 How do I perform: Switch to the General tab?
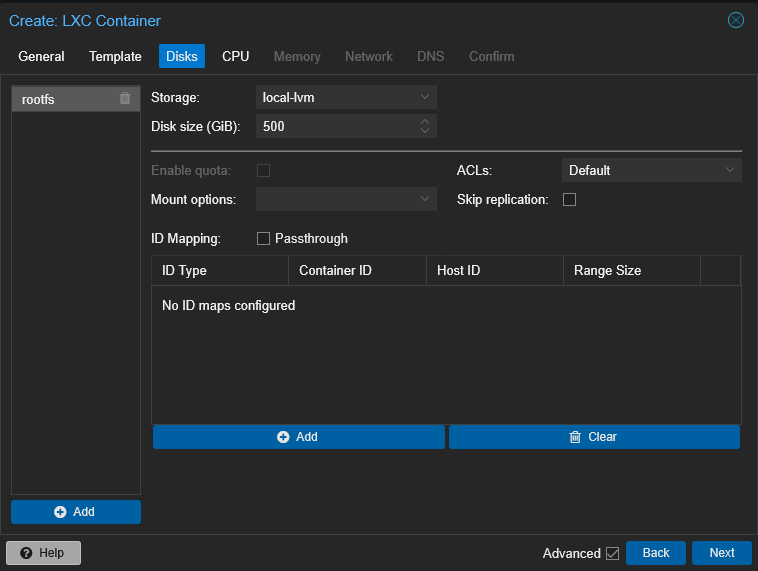tap(41, 57)
